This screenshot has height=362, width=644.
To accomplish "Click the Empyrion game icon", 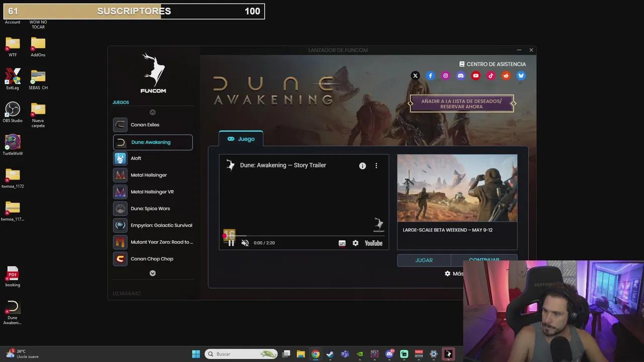I will (120, 225).
